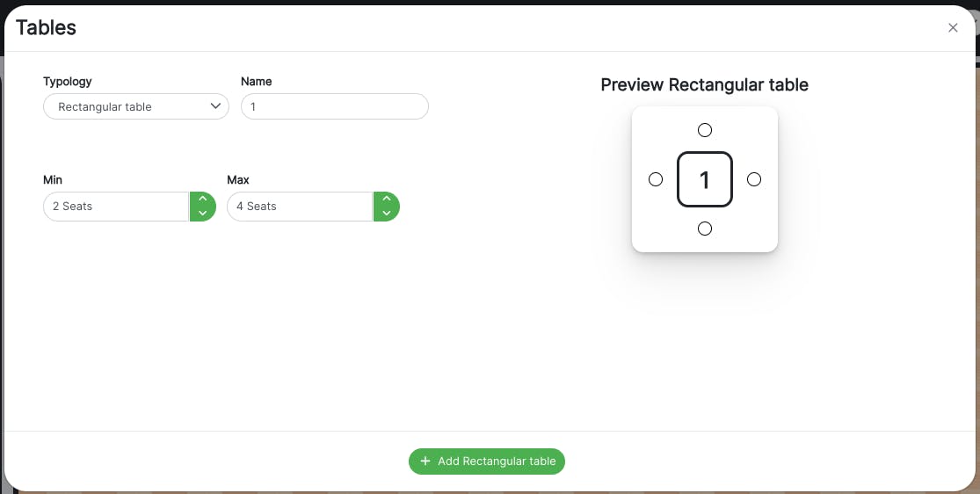Decrease Min seats with down arrow
This screenshot has width=980, height=494.
pos(203,214)
